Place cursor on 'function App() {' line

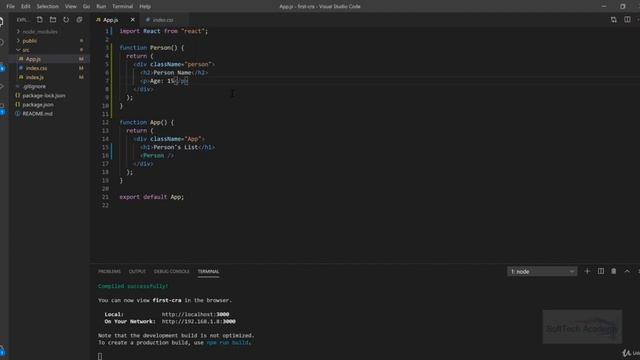(147, 122)
